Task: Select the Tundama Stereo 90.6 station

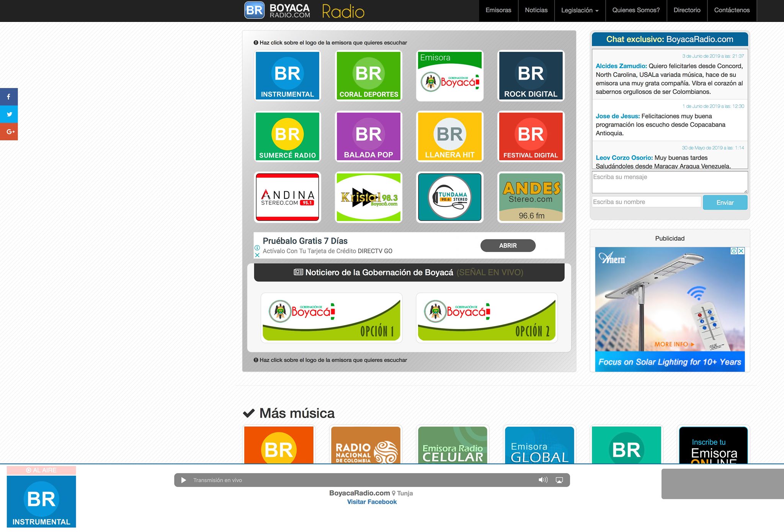Action: tap(450, 197)
